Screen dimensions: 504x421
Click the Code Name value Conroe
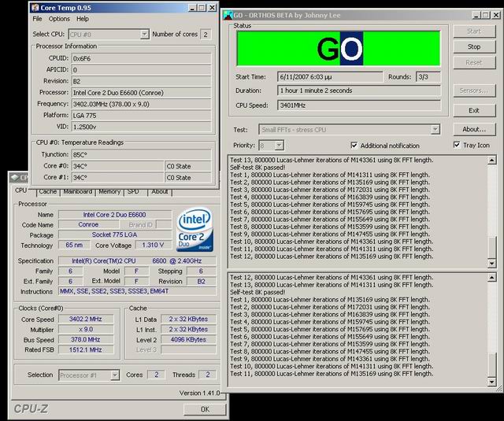pos(88,225)
